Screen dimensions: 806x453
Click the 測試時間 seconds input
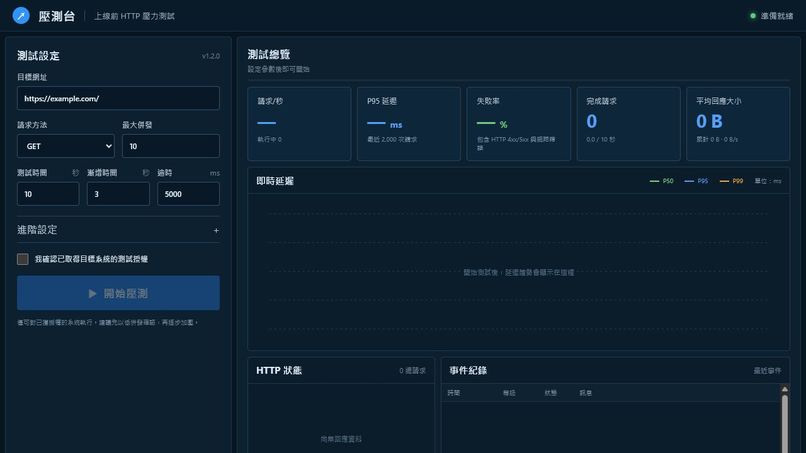[48, 194]
